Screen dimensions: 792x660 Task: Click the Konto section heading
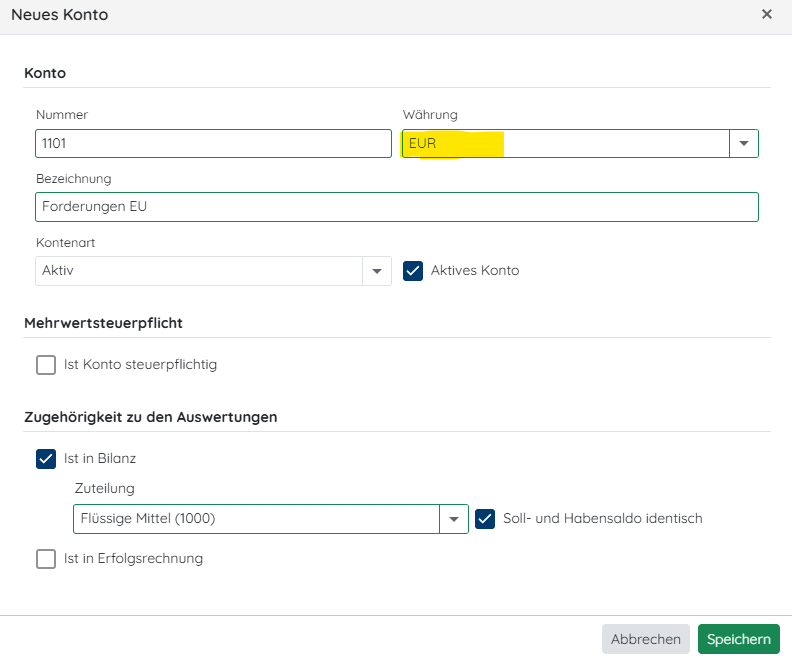click(x=45, y=73)
